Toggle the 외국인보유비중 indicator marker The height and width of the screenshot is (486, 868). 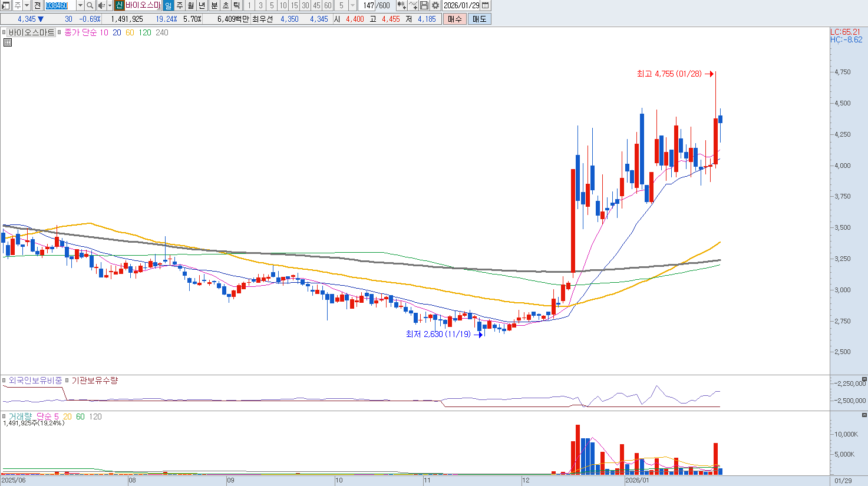click(5, 381)
